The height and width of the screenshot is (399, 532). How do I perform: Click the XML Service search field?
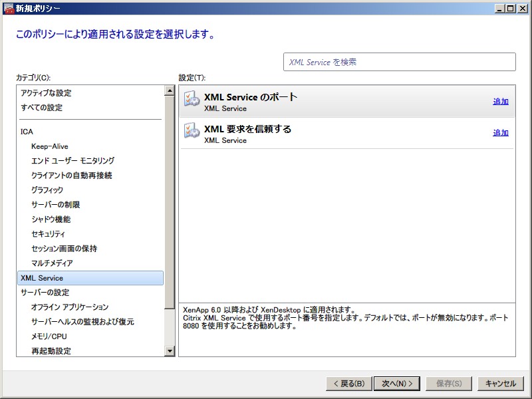(399, 62)
